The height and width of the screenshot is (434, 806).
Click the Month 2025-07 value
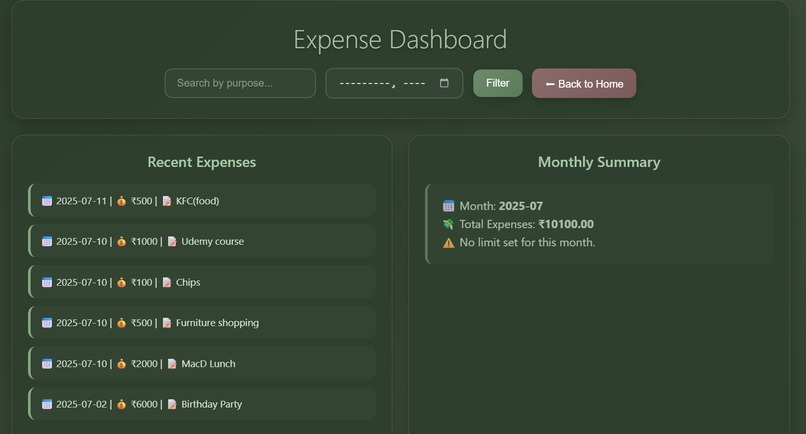pyautogui.click(x=521, y=206)
